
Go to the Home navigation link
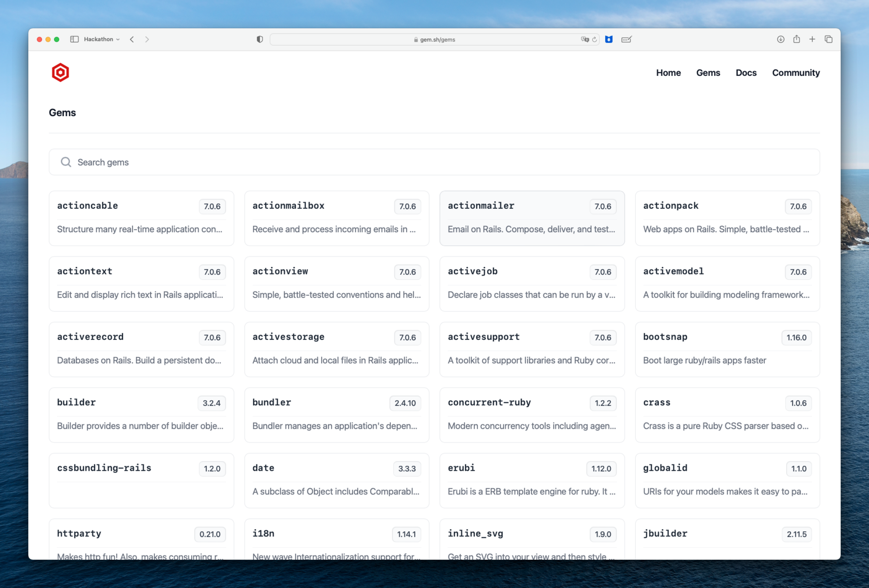pos(668,73)
